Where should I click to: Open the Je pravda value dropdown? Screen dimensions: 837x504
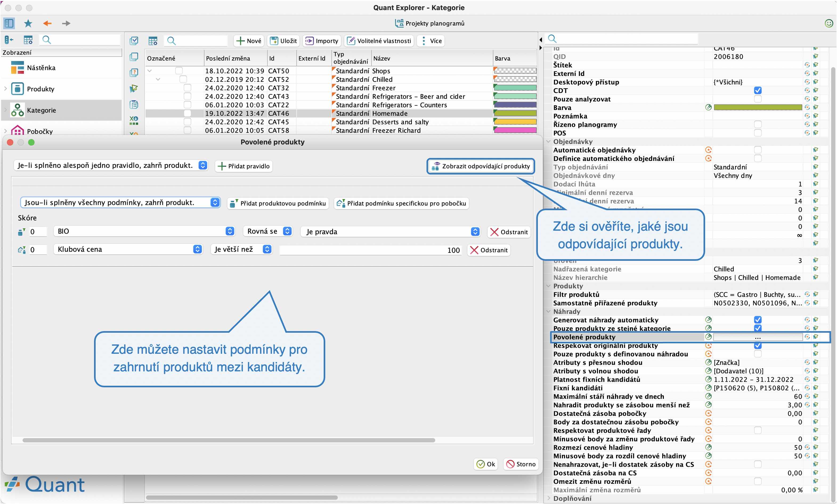[391, 232]
